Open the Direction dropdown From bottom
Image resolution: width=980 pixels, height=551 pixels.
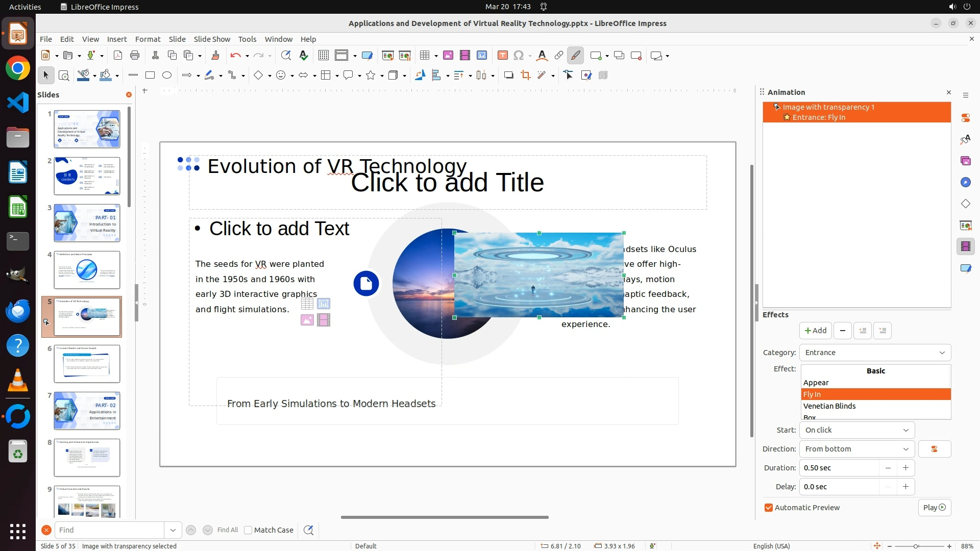click(856, 449)
